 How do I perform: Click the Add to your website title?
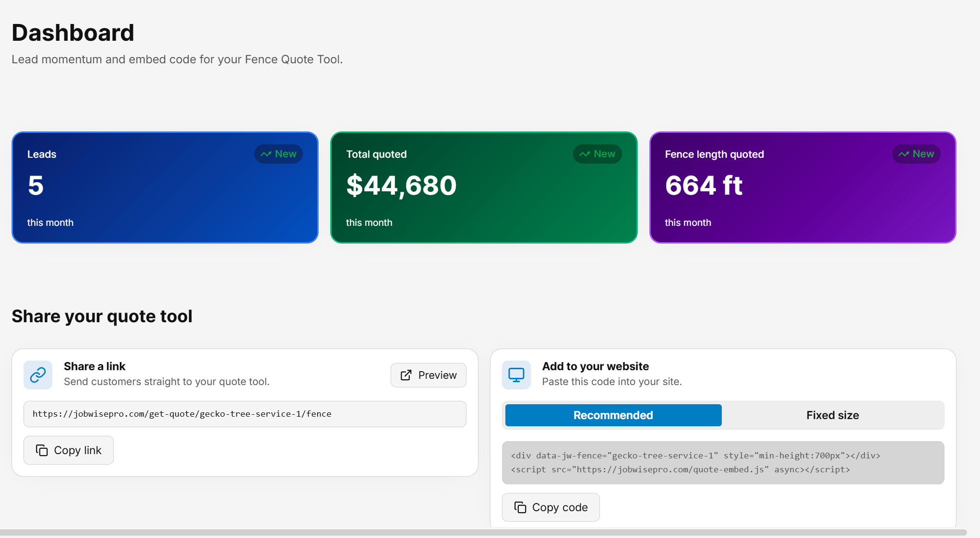pos(596,366)
